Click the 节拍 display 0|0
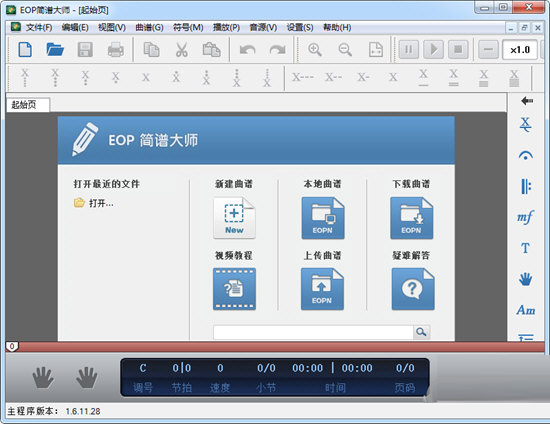550x424 pixels. pos(182,368)
